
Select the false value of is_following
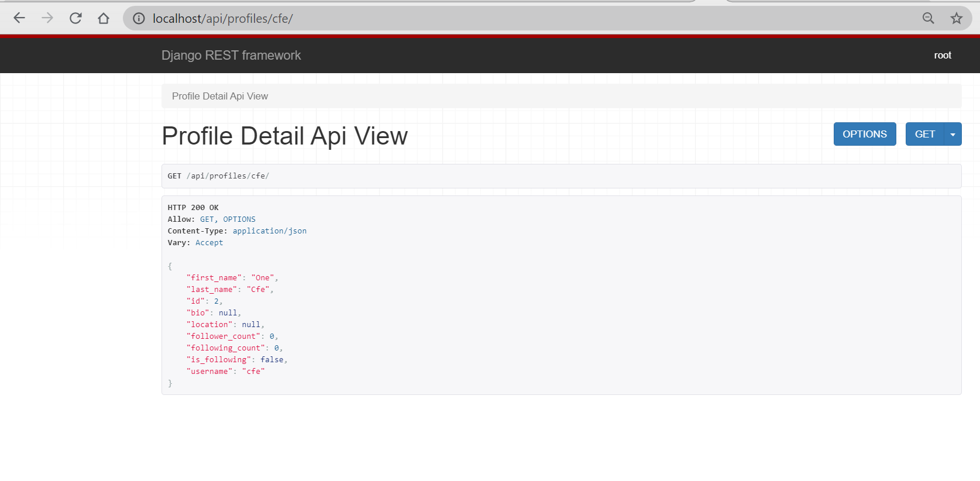(272, 360)
